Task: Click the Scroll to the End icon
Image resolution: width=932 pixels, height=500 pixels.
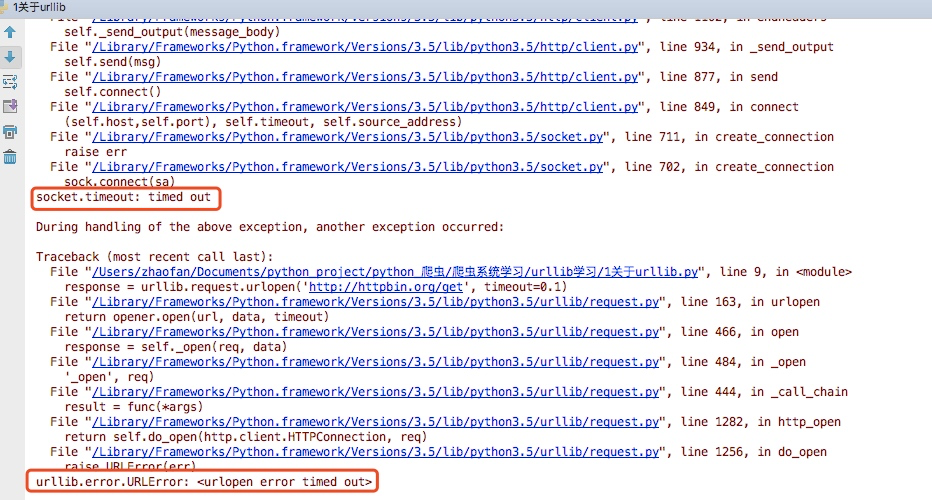Action: 10,107
